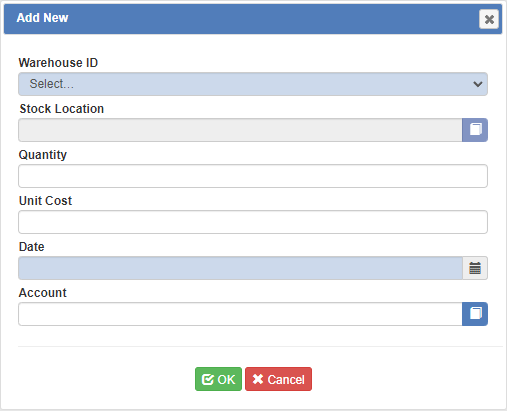Close the Add New dialog
Image resolution: width=507 pixels, height=411 pixels.
(489, 19)
